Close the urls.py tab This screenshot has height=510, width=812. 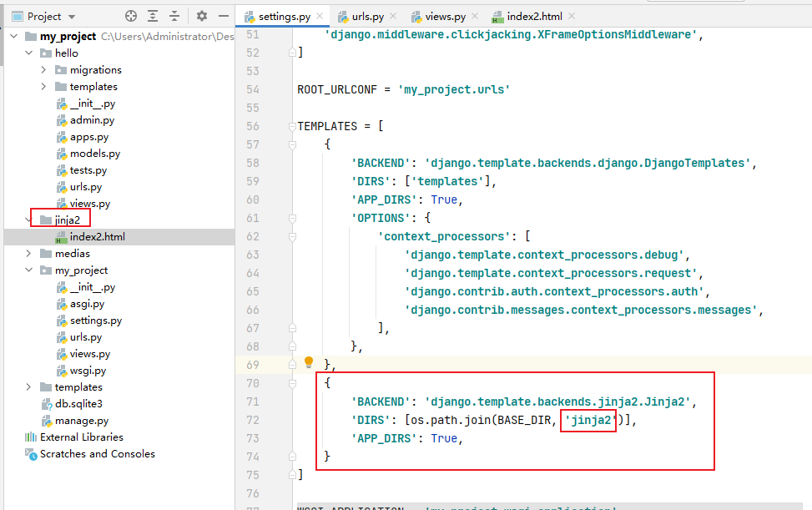point(393,16)
